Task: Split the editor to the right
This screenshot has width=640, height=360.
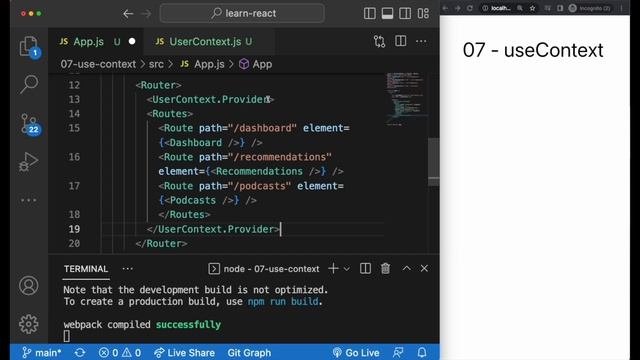Action: (x=400, y=41)
